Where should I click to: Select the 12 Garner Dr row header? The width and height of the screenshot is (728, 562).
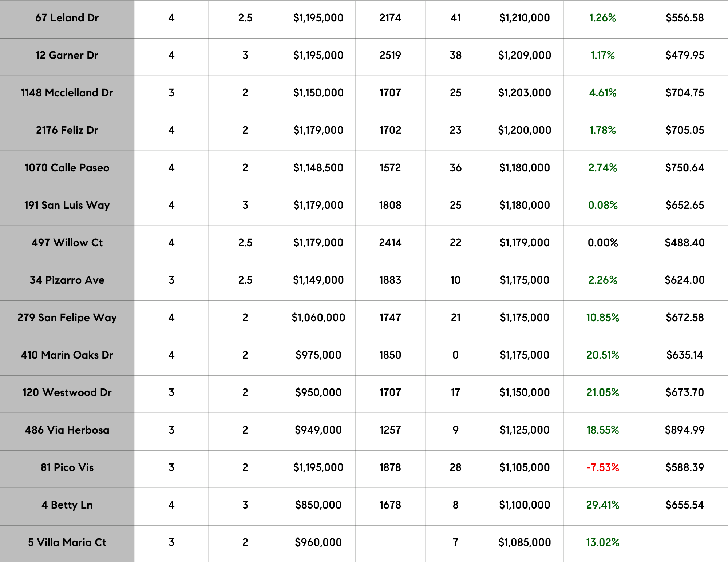point(67,55)
